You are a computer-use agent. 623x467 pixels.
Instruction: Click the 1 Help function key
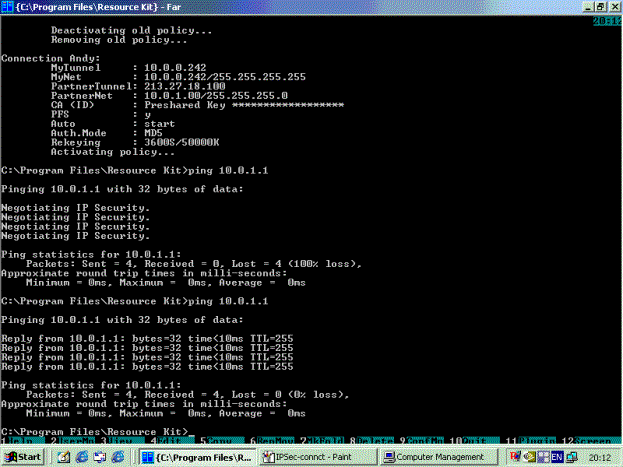(x=23, y=441)
